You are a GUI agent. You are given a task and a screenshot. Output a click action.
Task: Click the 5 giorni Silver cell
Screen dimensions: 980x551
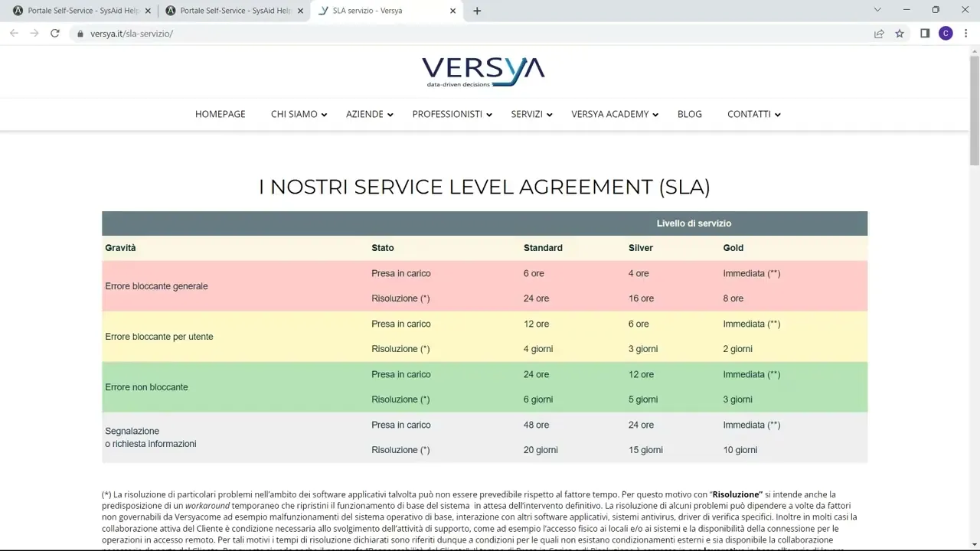[643, 399]
